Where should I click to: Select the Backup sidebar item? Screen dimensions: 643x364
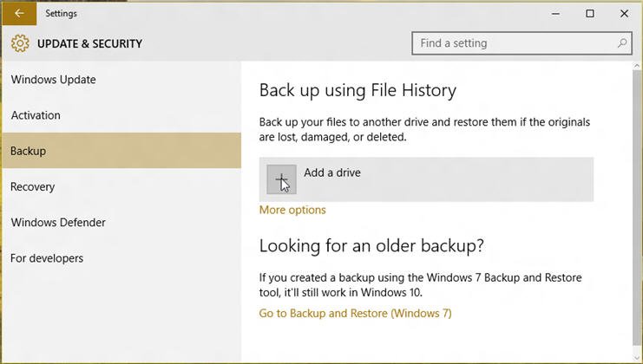coord(29,151)
